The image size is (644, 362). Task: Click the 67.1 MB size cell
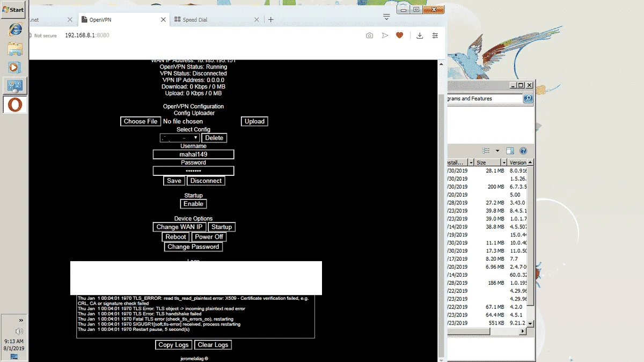pyautogui.click(x=495, y=307)
